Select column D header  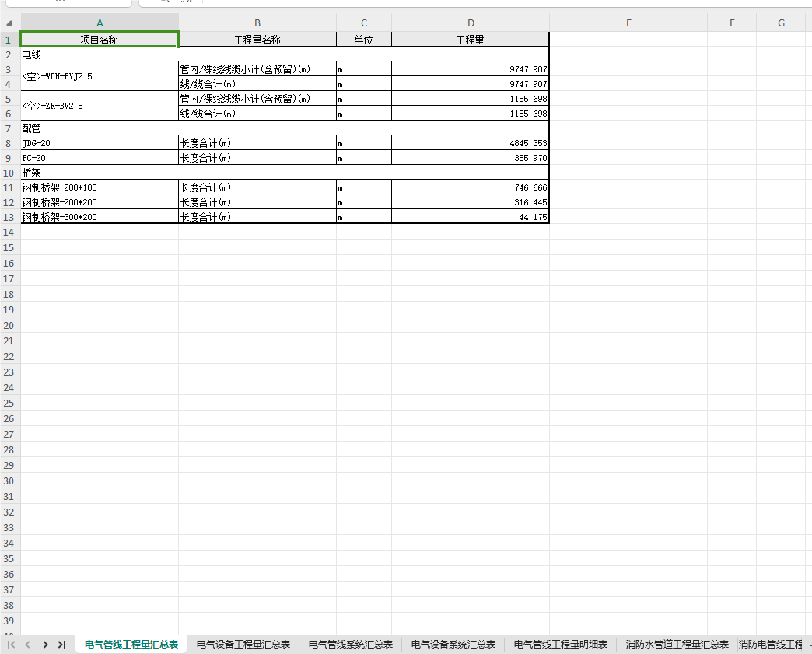[x=471, y=23]
